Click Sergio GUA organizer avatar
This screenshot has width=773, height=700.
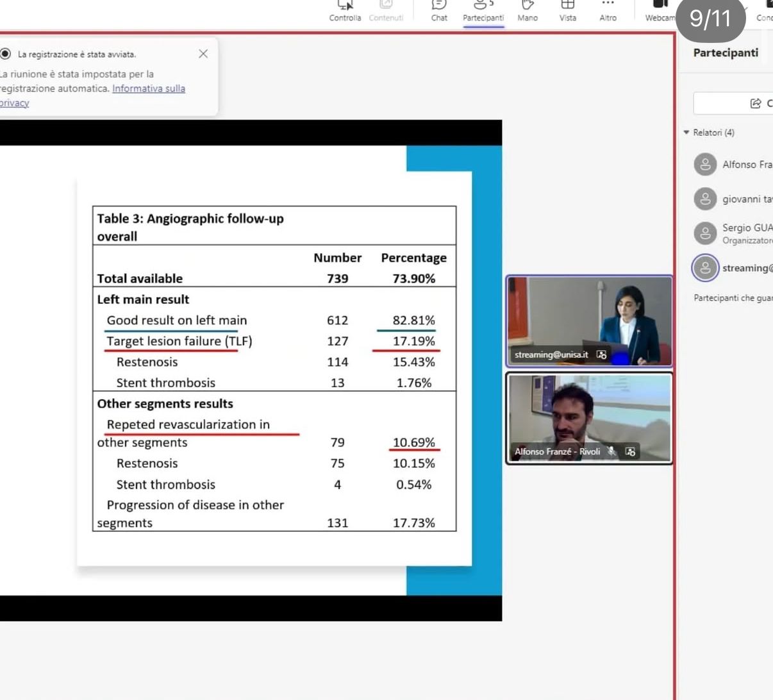point(705,233)
